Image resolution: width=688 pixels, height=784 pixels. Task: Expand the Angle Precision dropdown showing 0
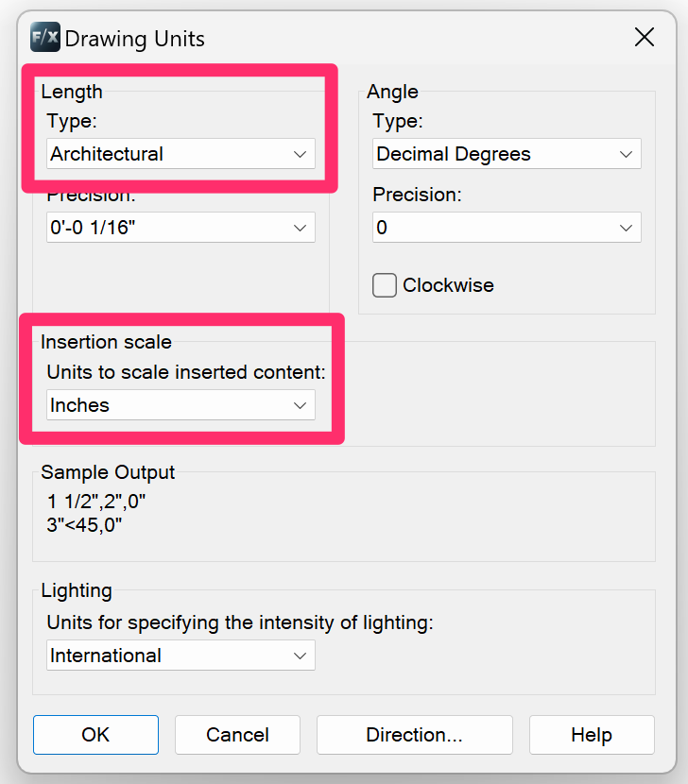tap(507, 228)
